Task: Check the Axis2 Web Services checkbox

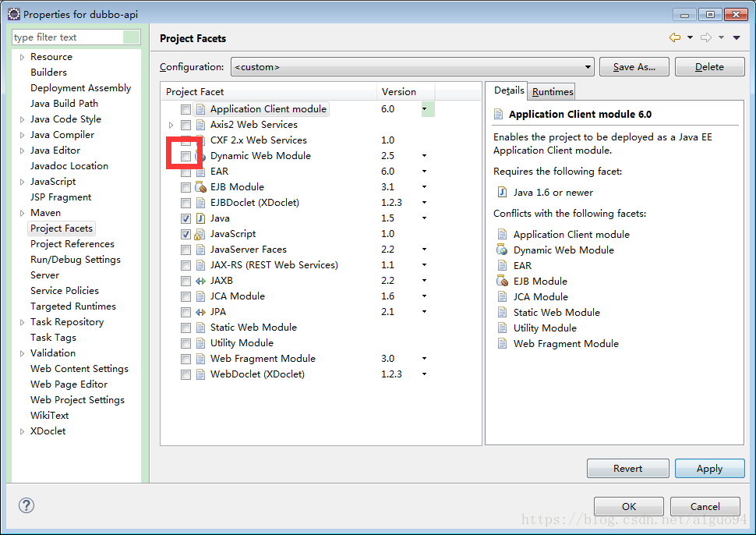Action: (185, 125)
